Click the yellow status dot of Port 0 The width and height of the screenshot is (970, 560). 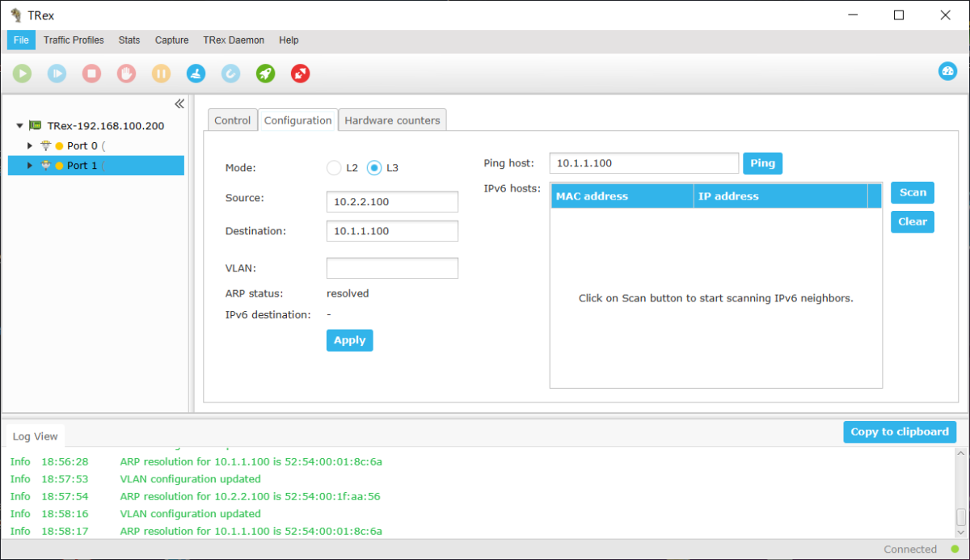click(59, 146)
